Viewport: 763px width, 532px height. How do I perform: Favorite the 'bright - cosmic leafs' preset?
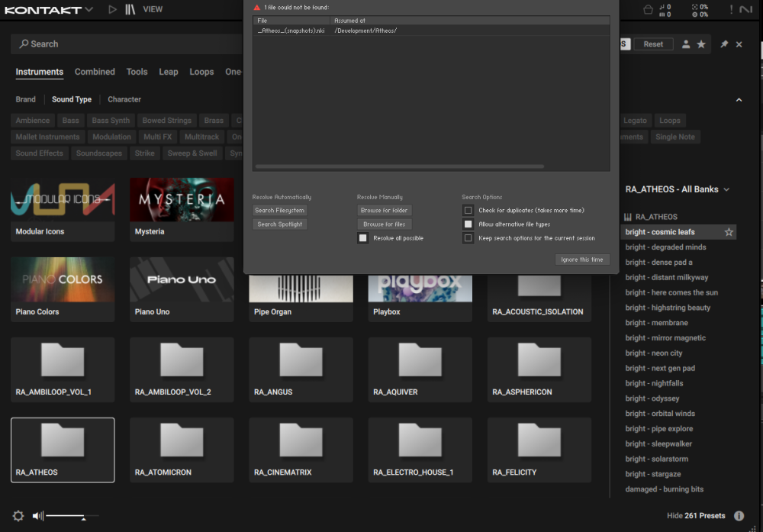(729, 232)
